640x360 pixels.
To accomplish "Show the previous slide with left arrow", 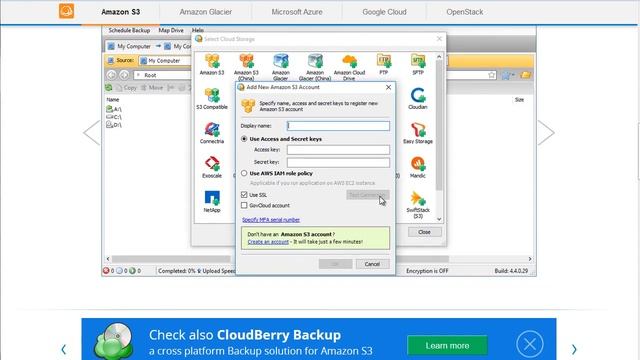I will click(91, 133).
